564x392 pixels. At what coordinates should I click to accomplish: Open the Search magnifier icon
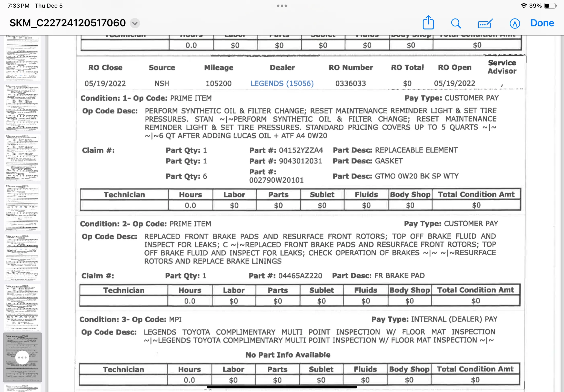pyautogui.click(x=456, y=23)
